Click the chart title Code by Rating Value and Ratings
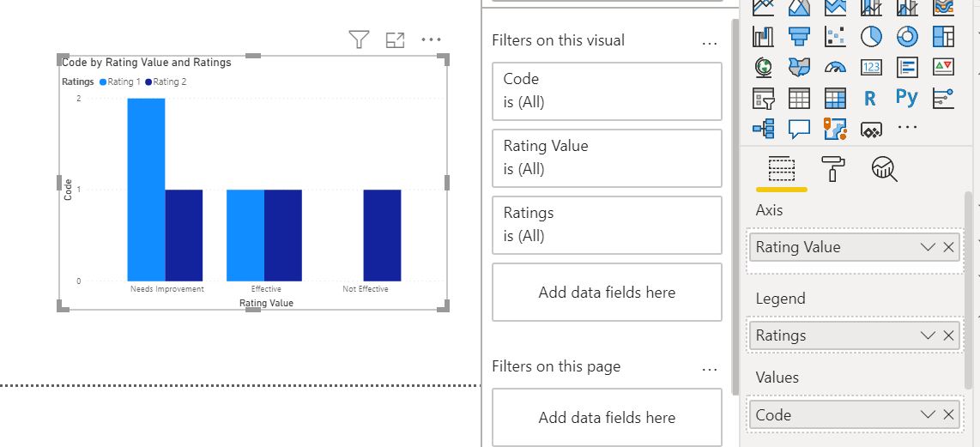The height and width of the screenshot is (447, 980). [147, 63]
